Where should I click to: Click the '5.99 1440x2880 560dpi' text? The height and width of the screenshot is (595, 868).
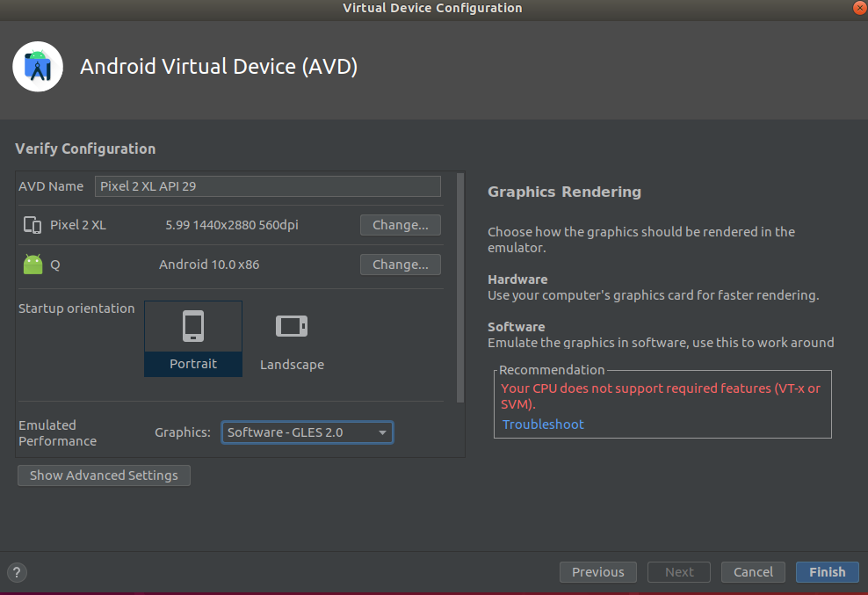pos(232,225)
